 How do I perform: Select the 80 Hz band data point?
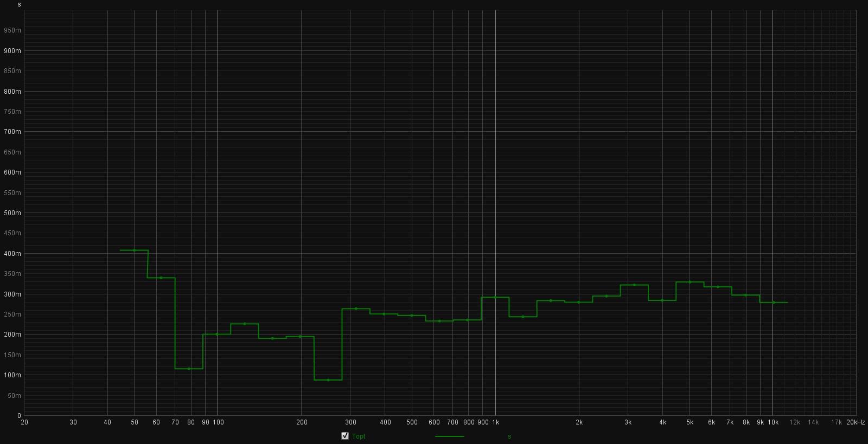[189, 369]
